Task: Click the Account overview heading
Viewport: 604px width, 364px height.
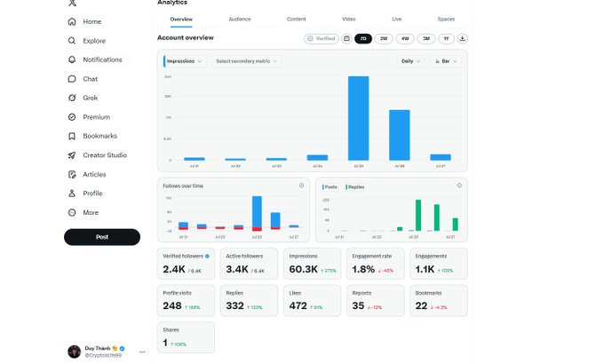Action: pos(186,37)
